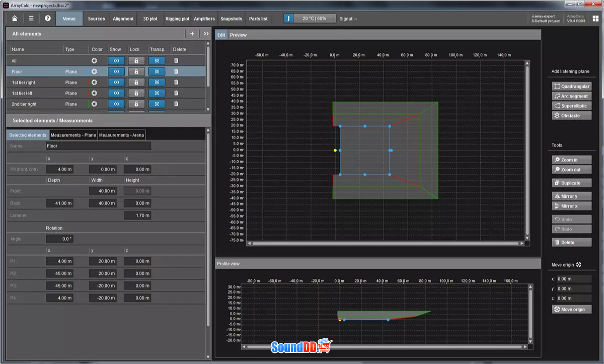Screen dimensions: 604x364
Task: Click trash icon in the All row
Action: click(x=176, y=60)
